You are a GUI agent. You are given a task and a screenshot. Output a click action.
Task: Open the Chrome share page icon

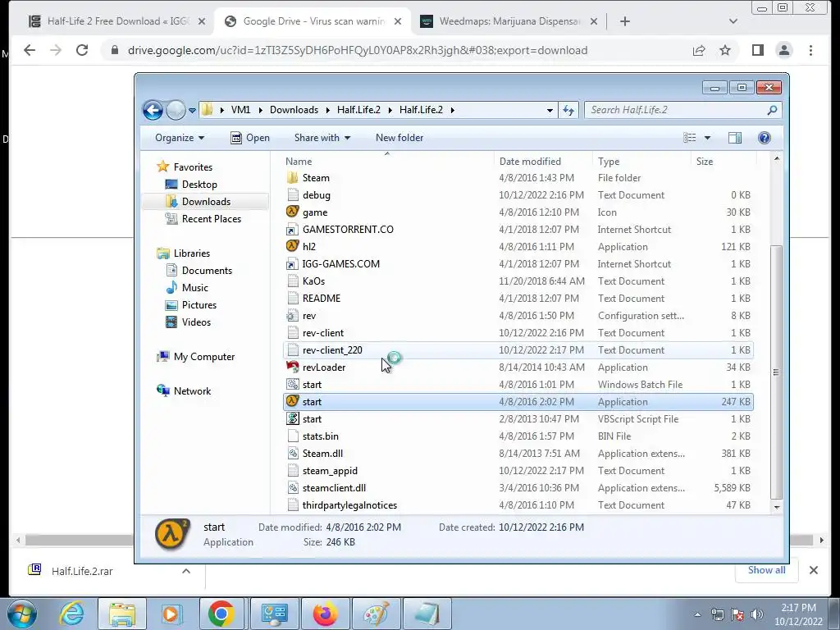(699, 50)
